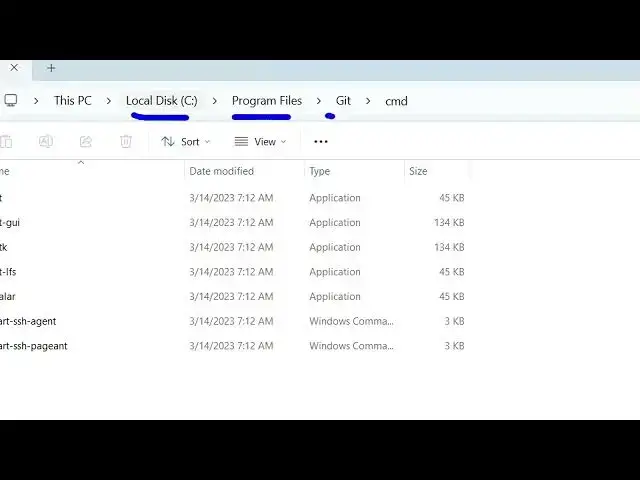This screenshot has width=640, height=480.
Task: Click the Delete trash can icon
Action: coord(126,141)
